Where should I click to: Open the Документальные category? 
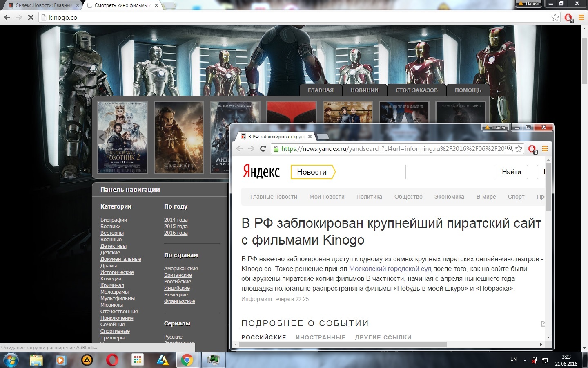coord(121,259)
